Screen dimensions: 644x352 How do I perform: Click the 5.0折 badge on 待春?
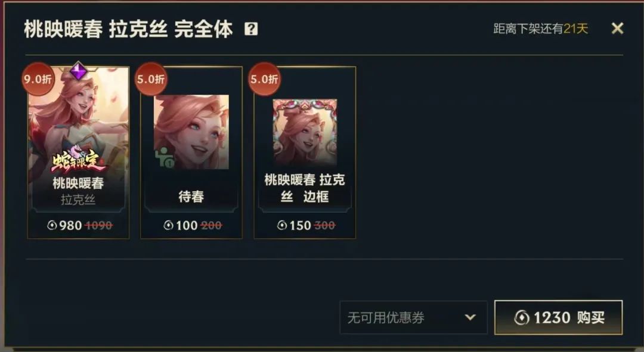(151, 79)
